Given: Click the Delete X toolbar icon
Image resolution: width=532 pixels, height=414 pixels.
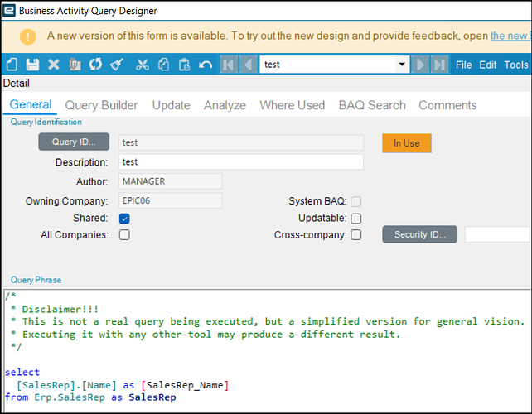Looking at the screenshot, I should coord(54,65).
